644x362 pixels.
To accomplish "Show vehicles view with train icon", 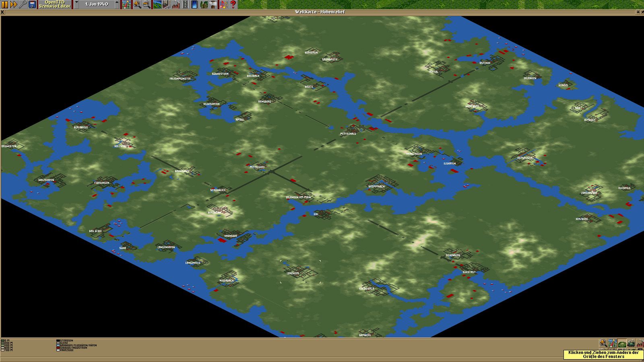I will coord(631,343).
